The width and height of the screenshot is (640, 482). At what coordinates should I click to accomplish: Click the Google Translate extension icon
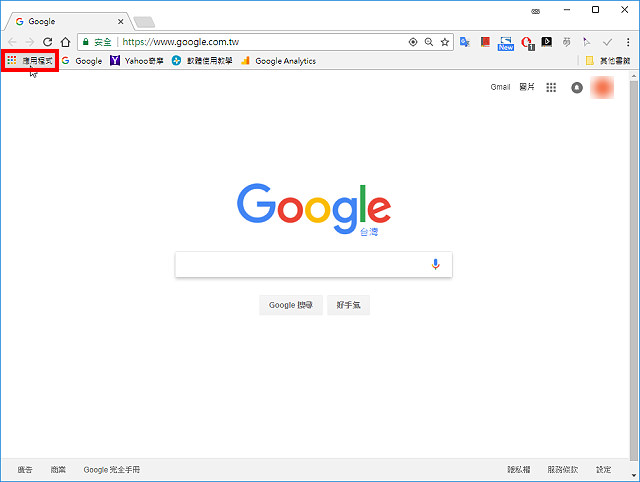[464, 42]
